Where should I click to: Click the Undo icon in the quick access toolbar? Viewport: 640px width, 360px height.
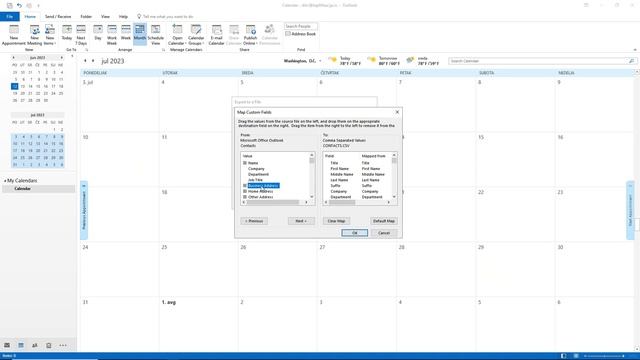pyautogui.click(x=19, y=5)
